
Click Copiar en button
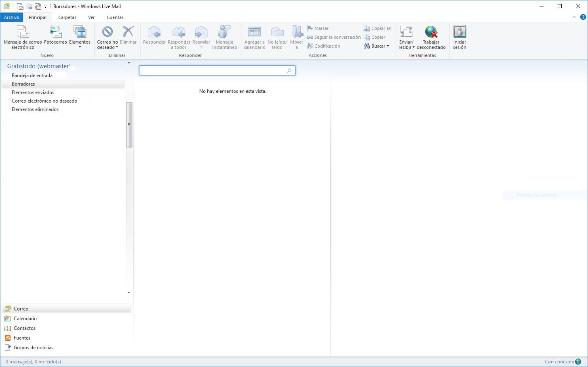(x=377, y=28)
